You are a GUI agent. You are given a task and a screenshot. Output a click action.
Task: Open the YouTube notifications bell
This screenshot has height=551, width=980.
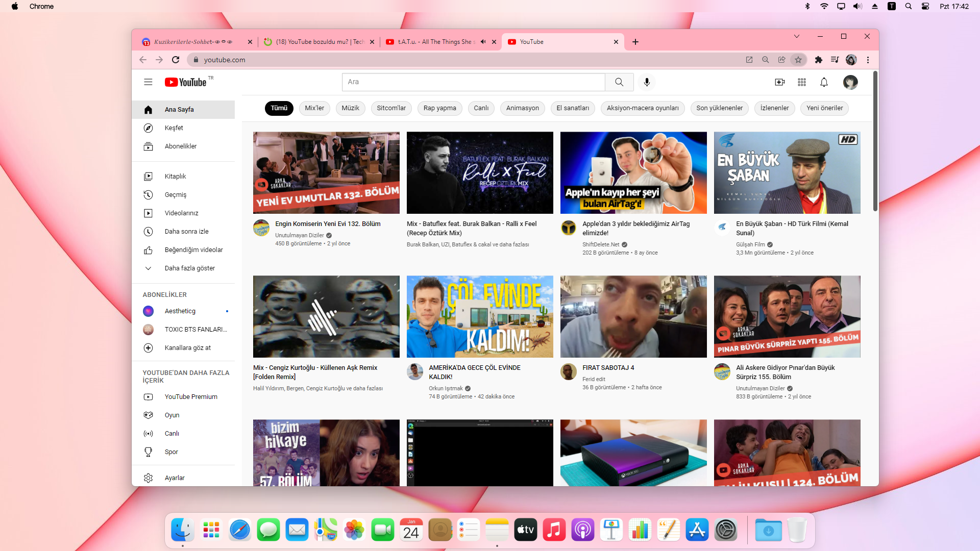[x=824, y=82]
